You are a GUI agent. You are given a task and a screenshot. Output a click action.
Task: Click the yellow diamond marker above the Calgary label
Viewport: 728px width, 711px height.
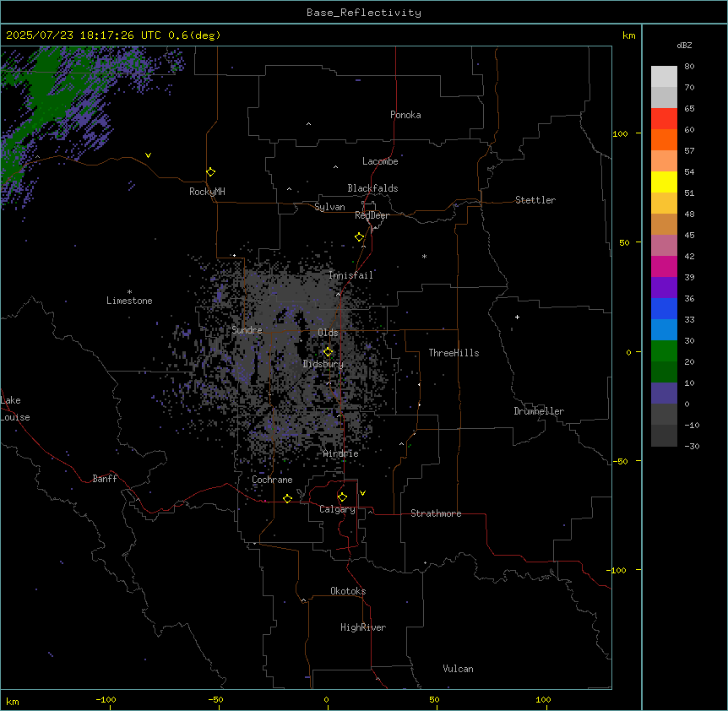point(342,497)
